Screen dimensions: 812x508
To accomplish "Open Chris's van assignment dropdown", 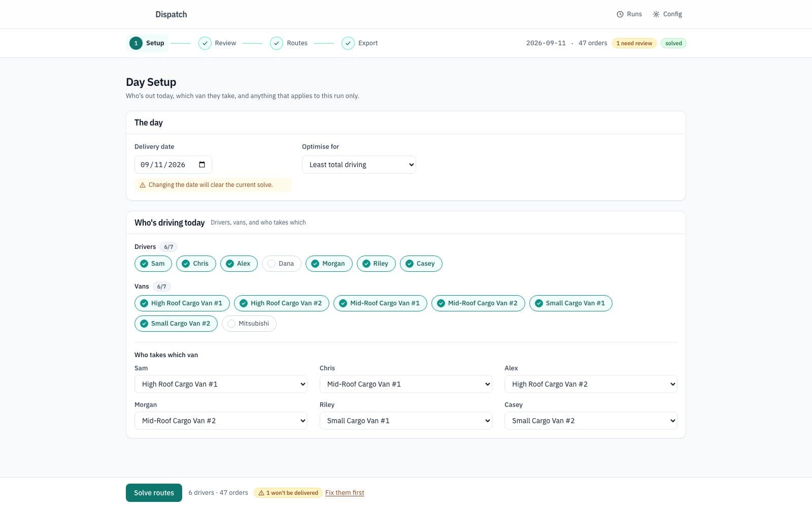I will tap(406, 384).
